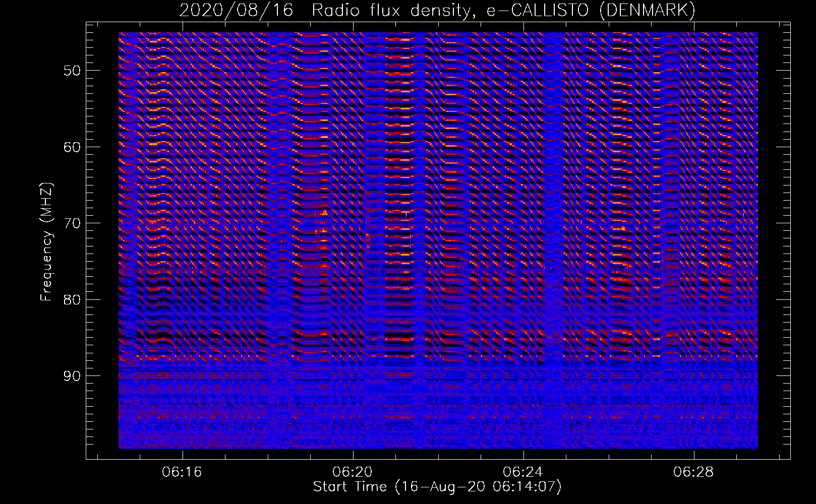Click the frequency tick label '60'
Screen dimensions: 816x504
click(72, 147)
